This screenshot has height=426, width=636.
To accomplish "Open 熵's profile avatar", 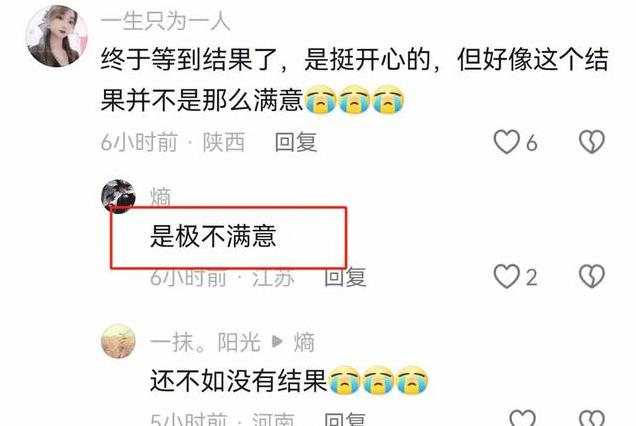I will [x=118, y=196].
